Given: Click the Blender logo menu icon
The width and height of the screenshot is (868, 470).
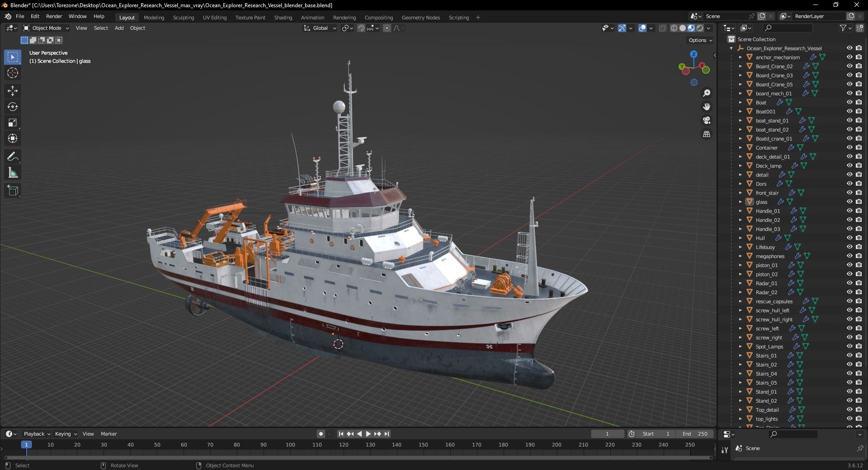Looking at the screenshot, I should click(8, 16).
